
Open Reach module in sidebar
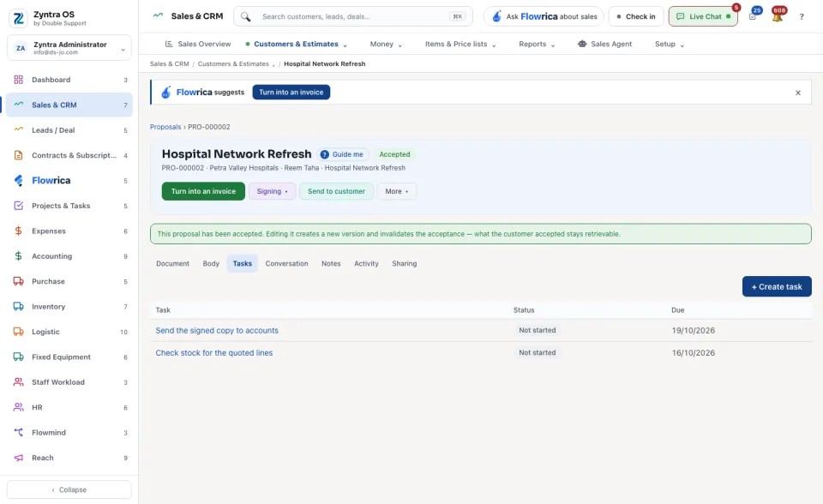pyautogui.click(x=69, y=458)
